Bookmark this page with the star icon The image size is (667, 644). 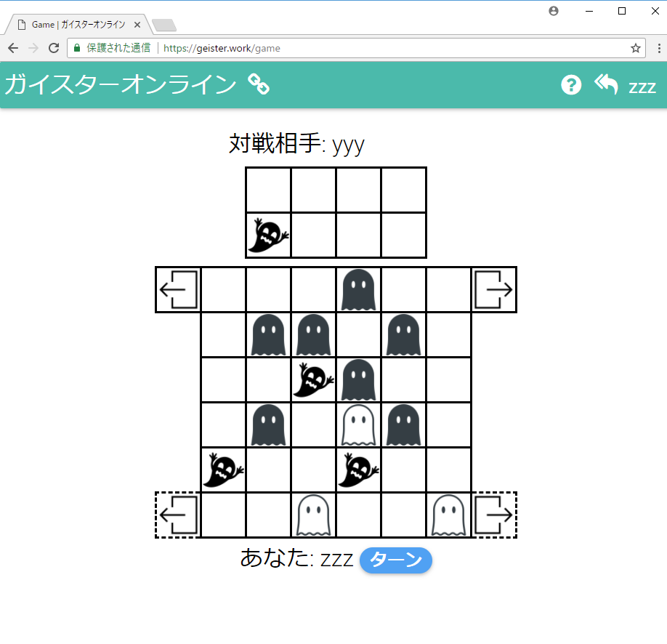pyautogui.click(x=636, y=48)
